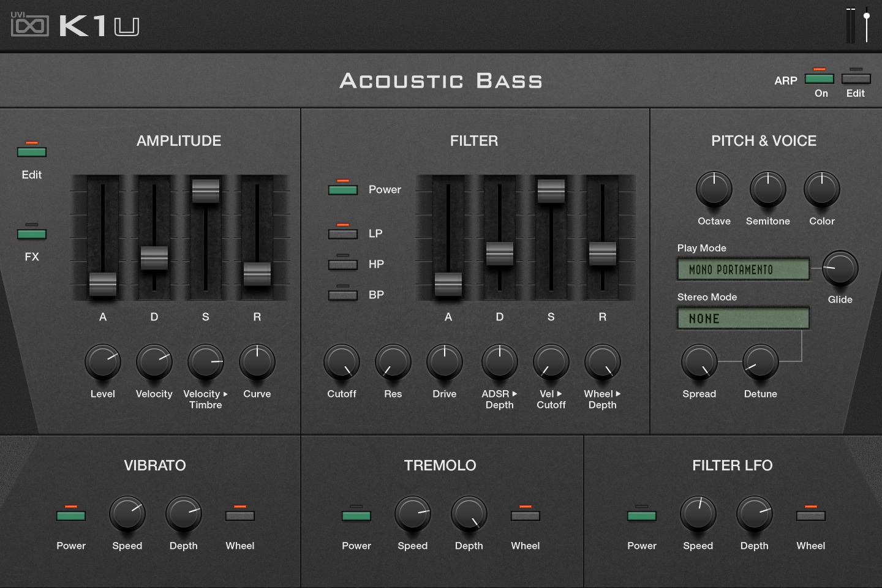Click the Detune knob

760,362
